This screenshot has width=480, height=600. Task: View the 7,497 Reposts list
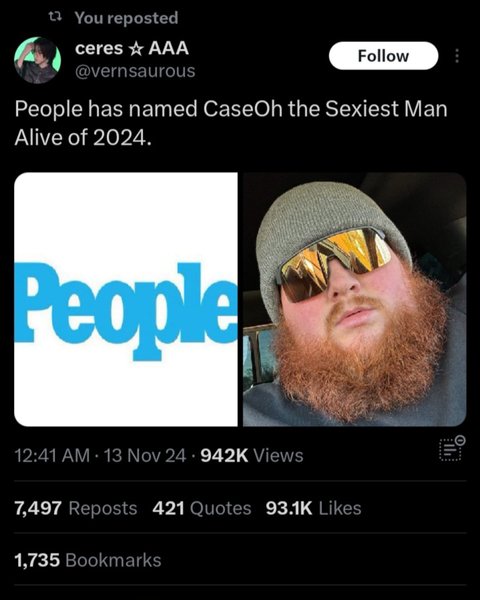pos(76,508)
